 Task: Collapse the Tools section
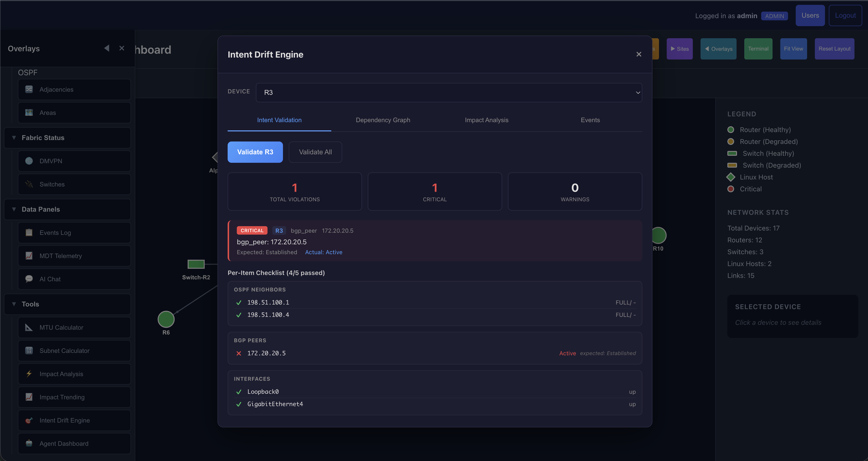67,304
